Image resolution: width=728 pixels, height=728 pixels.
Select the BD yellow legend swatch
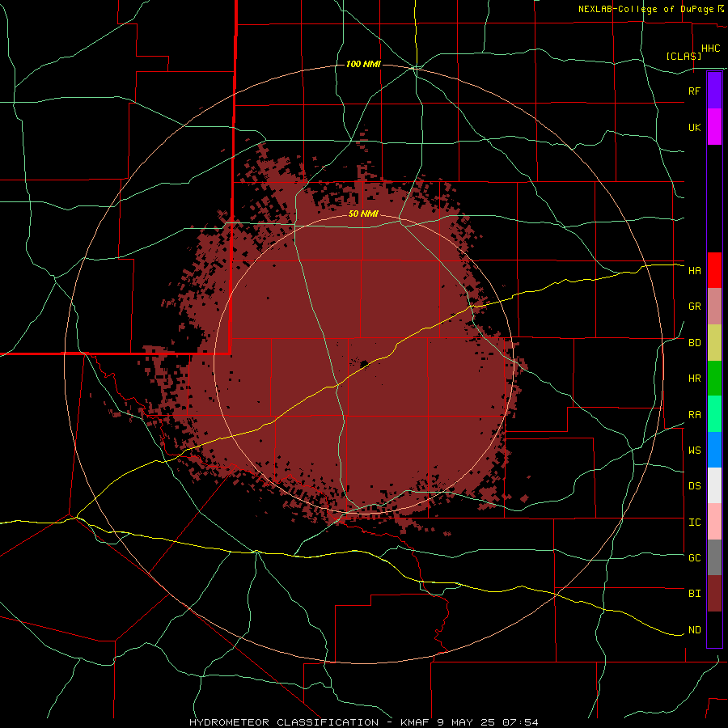point(714,342)
